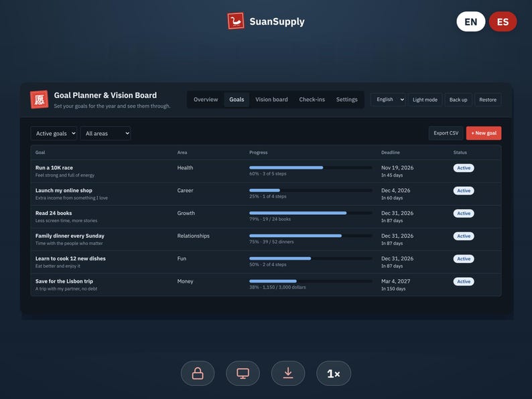Select the Goals tab
This screenshot has height=399, width=532.
237,99
